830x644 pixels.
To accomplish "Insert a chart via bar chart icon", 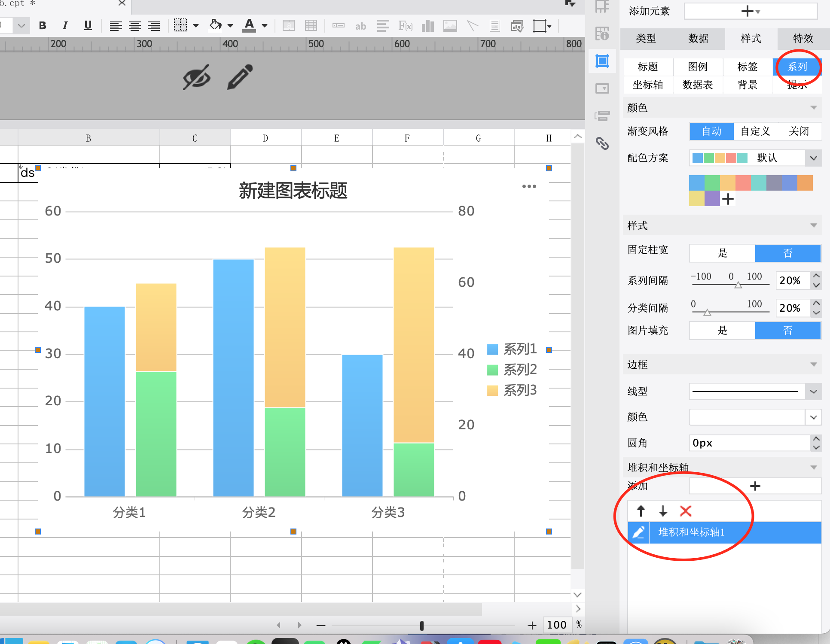I will click(428, 26).
